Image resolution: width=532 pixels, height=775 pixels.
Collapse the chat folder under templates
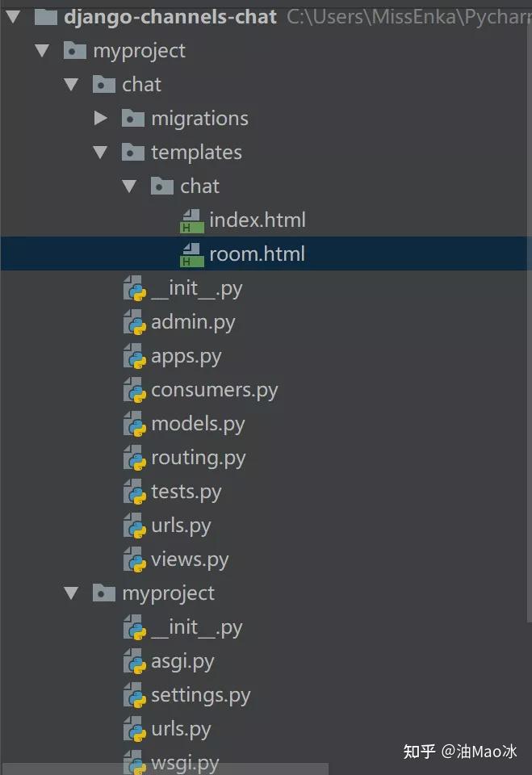tap(129, 186)
